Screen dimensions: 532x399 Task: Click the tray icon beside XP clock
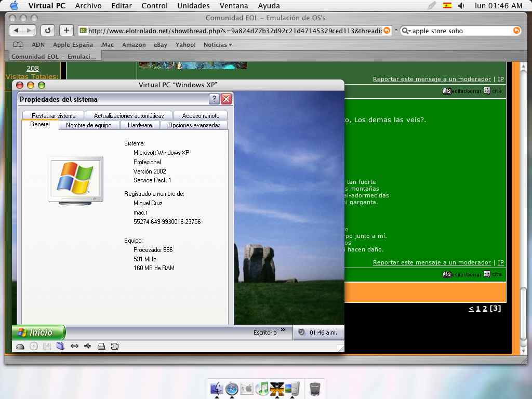301,332
